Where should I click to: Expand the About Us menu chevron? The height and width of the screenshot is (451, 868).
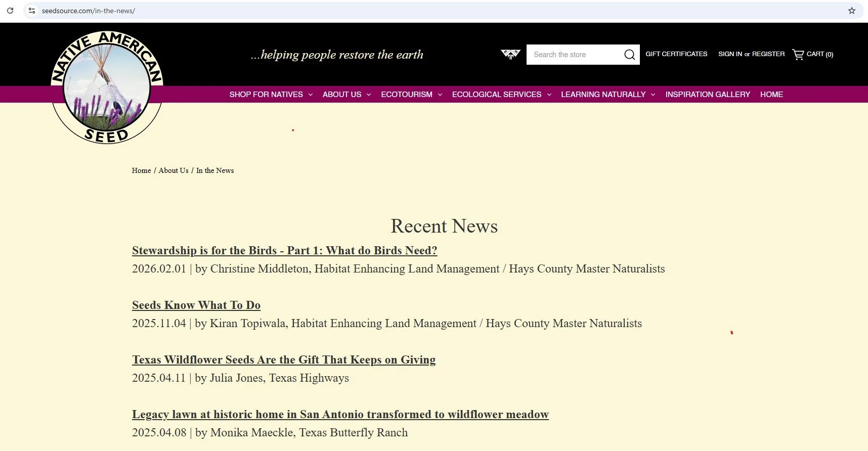pos(369,95)
